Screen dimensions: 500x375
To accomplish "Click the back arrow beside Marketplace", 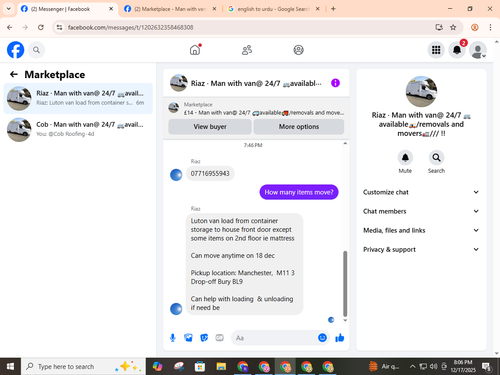I will coord(14,74).
